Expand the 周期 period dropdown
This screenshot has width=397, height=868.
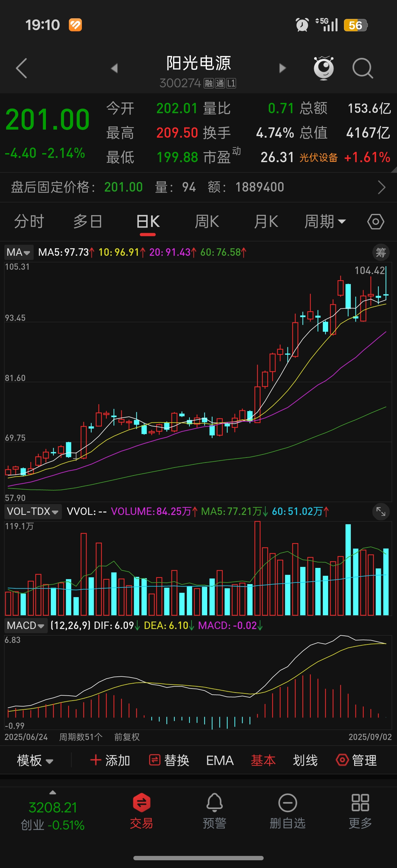[x=325, y=222]
